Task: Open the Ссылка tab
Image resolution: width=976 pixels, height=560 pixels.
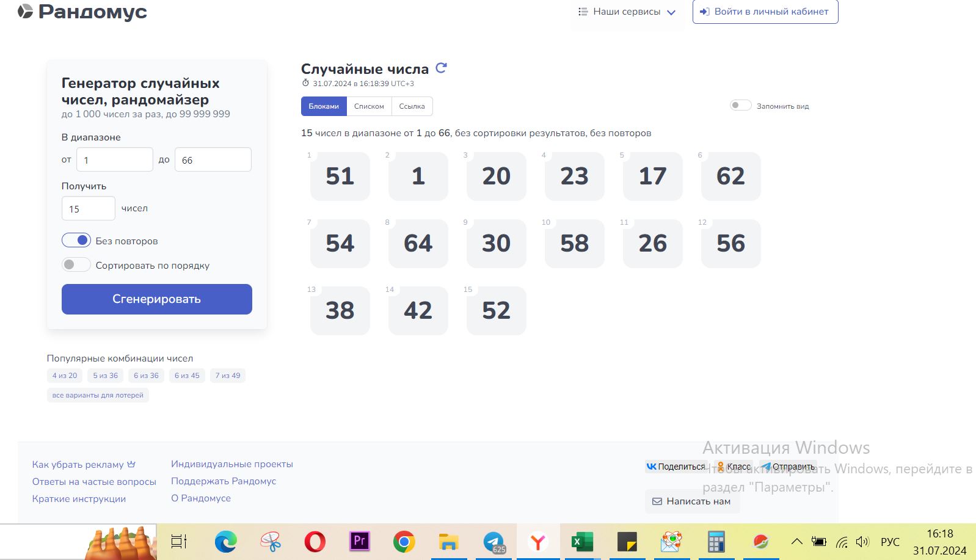Action: point(412,106)
